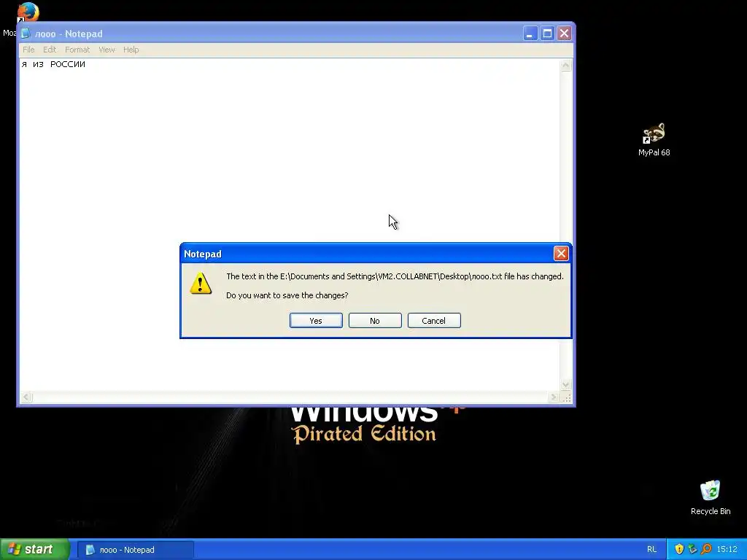Click the vertical scrollbar up arrow
Viewport: 747px width, 560px height.
pyautogui.click(x=565, y=65)
